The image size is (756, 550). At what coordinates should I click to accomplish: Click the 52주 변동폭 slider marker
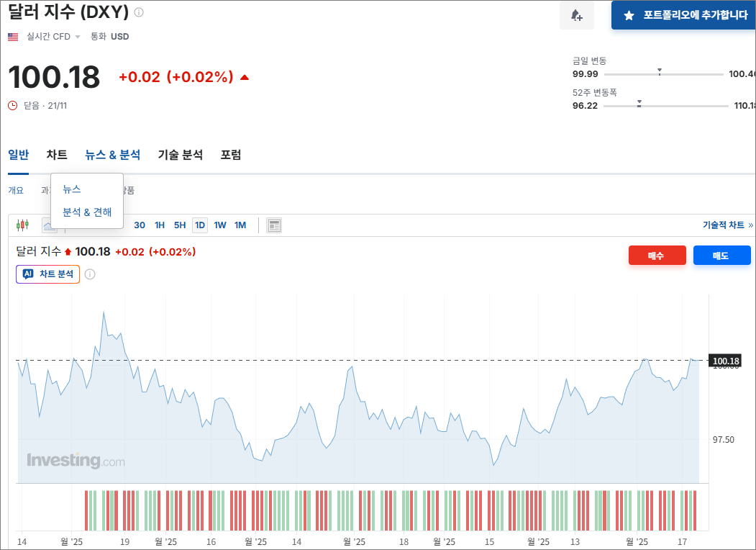(x=639, y=104)
